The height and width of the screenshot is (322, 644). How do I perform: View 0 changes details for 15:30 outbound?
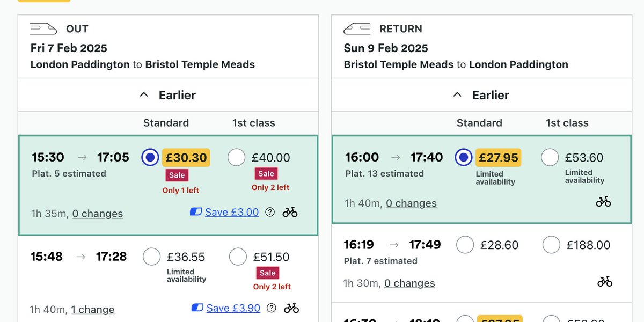(97, 214)
